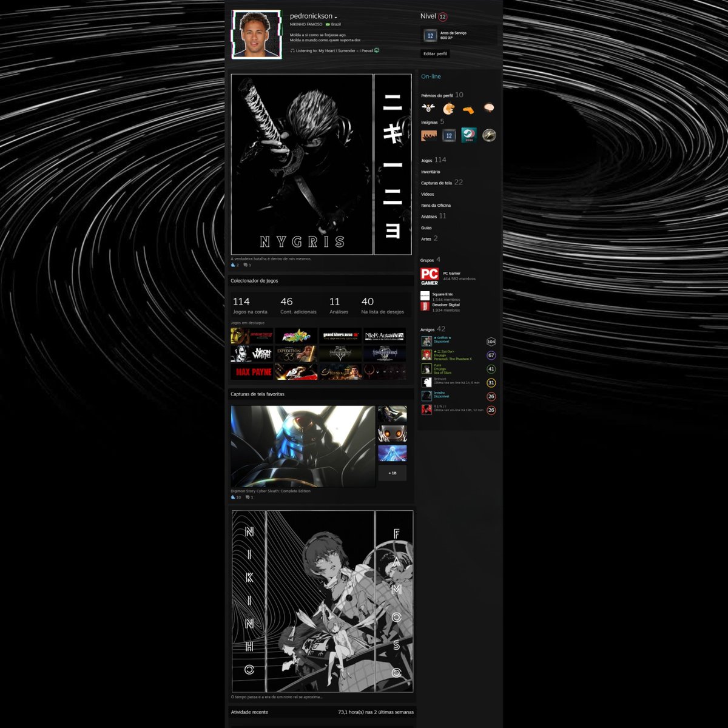Open Expedition 33 featured game
Viewport: 728px width, 728px height.
[296, 354]
